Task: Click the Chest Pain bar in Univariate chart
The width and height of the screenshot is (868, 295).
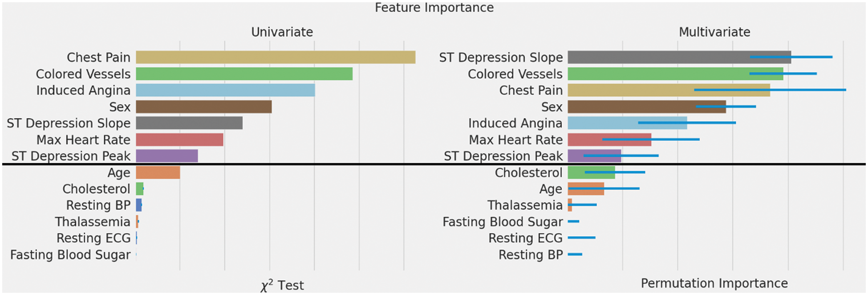Action: point(276,57)
